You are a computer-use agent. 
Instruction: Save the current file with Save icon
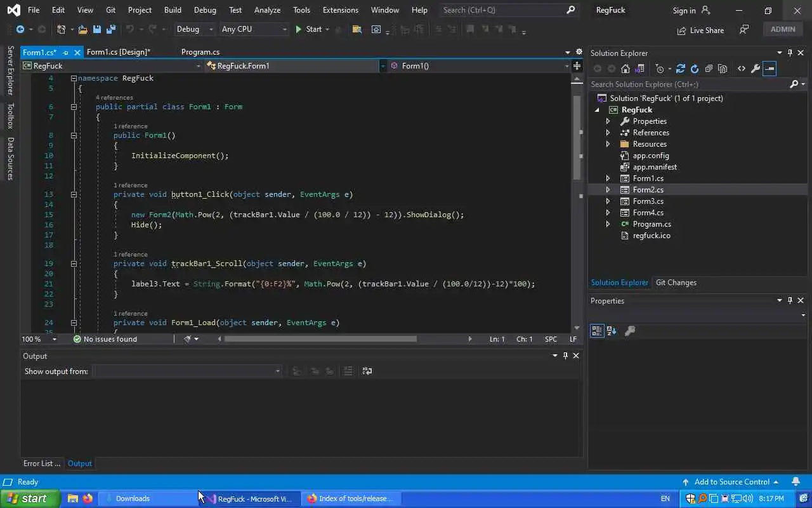(x=97, y=29)
